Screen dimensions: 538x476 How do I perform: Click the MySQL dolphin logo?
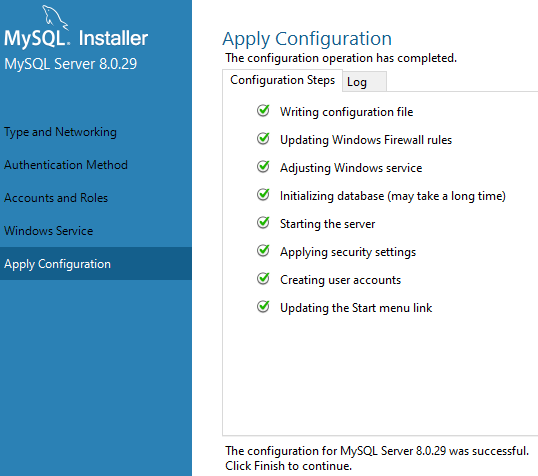click(55, 16)
